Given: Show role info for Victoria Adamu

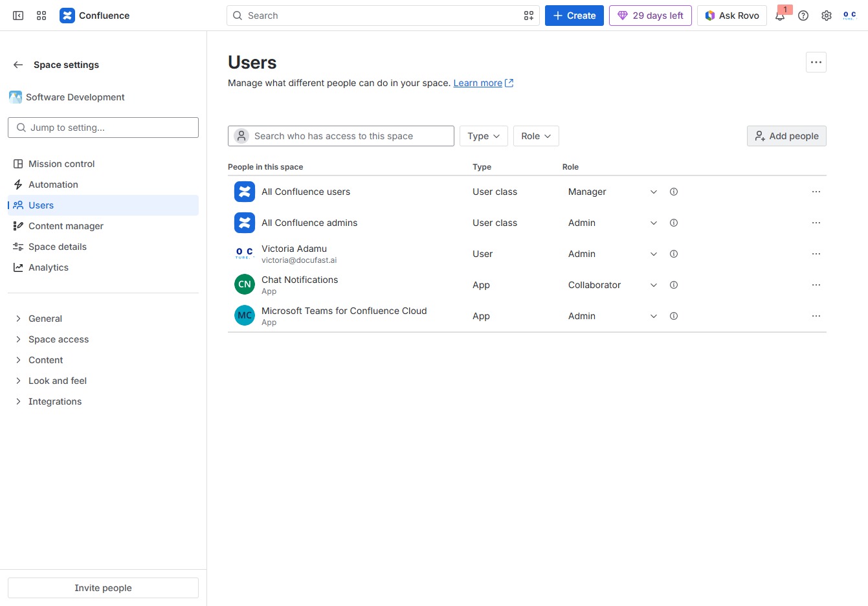Looking at the screenshot, I should 674,254.
